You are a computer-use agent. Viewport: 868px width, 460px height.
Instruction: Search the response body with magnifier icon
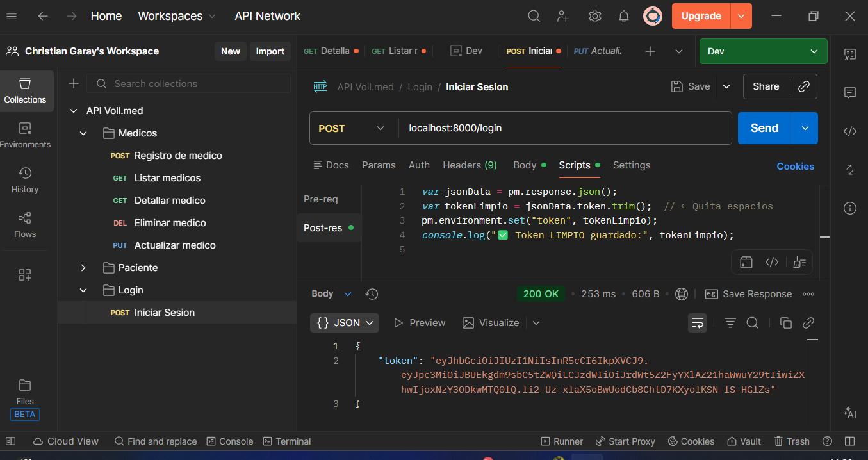753,323
